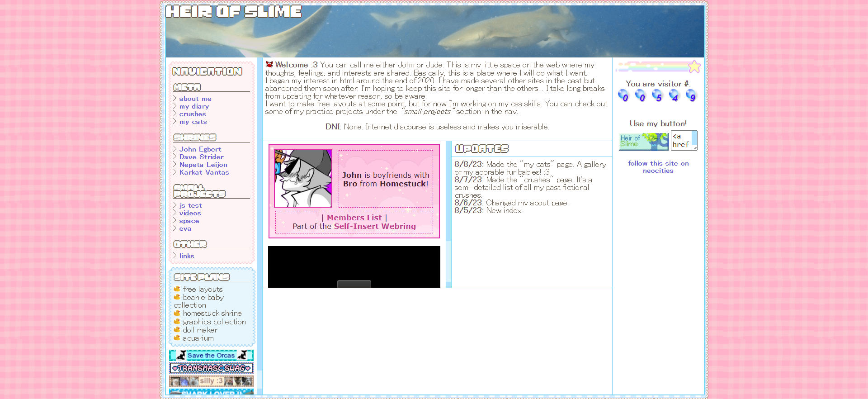Click the Members List webring link
Screen dimensions: 868x399
(354, 218)
